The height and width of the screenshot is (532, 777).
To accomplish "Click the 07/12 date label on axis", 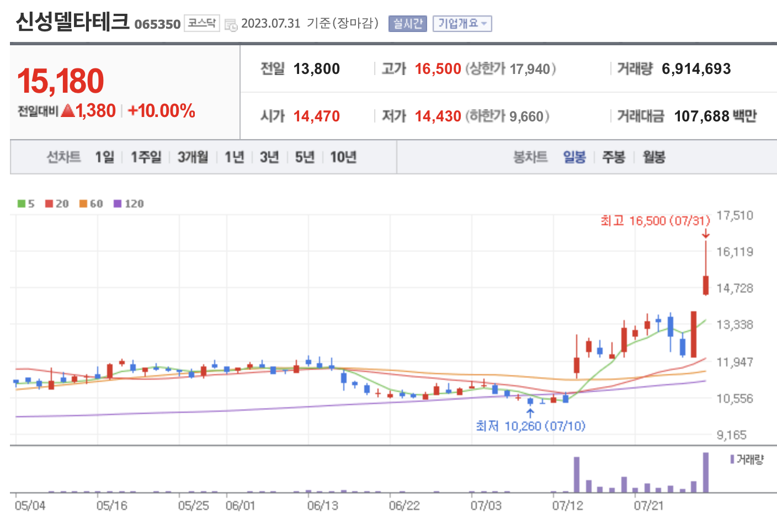I will coord(567,506).
